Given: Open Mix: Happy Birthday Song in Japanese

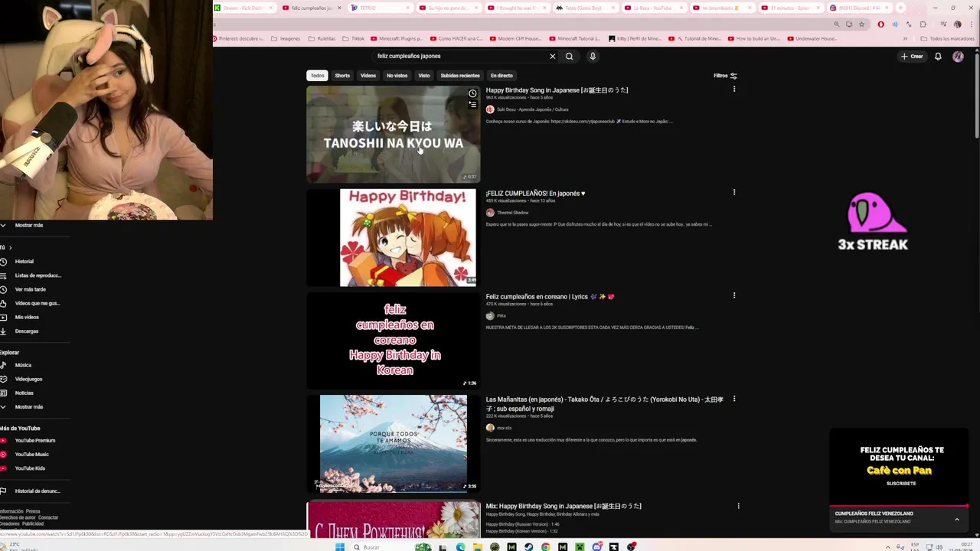Looking at the screenshot, I should (x=563, y=506).
